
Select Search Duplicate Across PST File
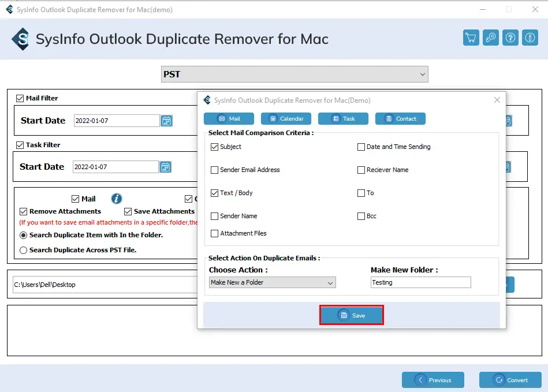click(24, 250)
